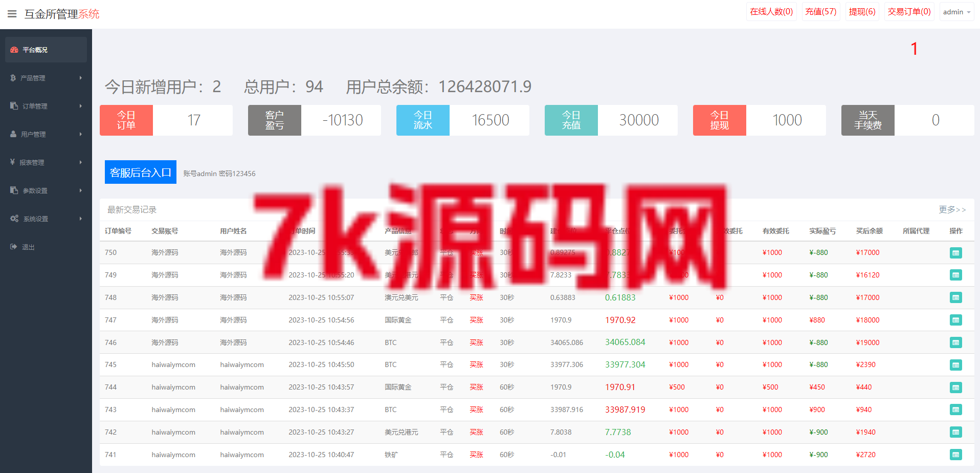980x473 pixels.
Task: Click 实际盈亏 column header
Action: coord(822,231)
